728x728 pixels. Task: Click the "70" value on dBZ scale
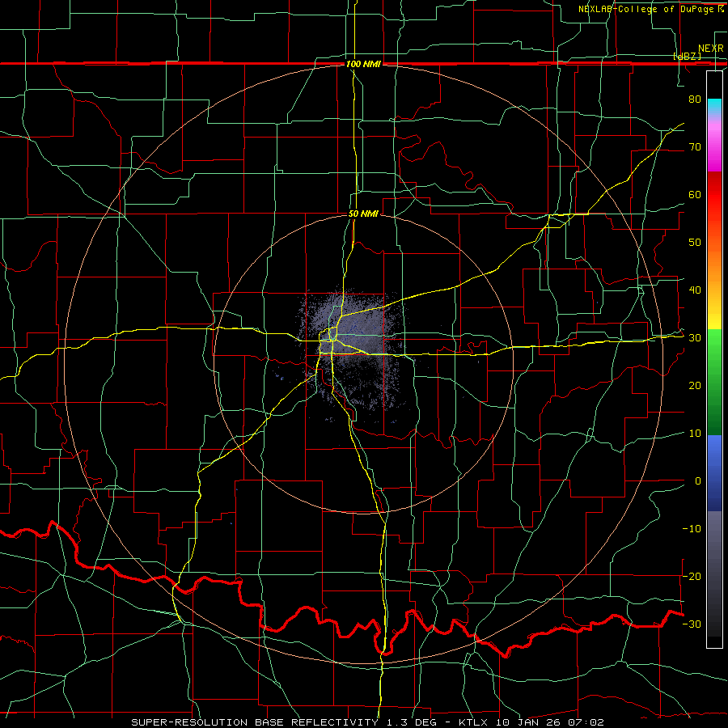695,146
